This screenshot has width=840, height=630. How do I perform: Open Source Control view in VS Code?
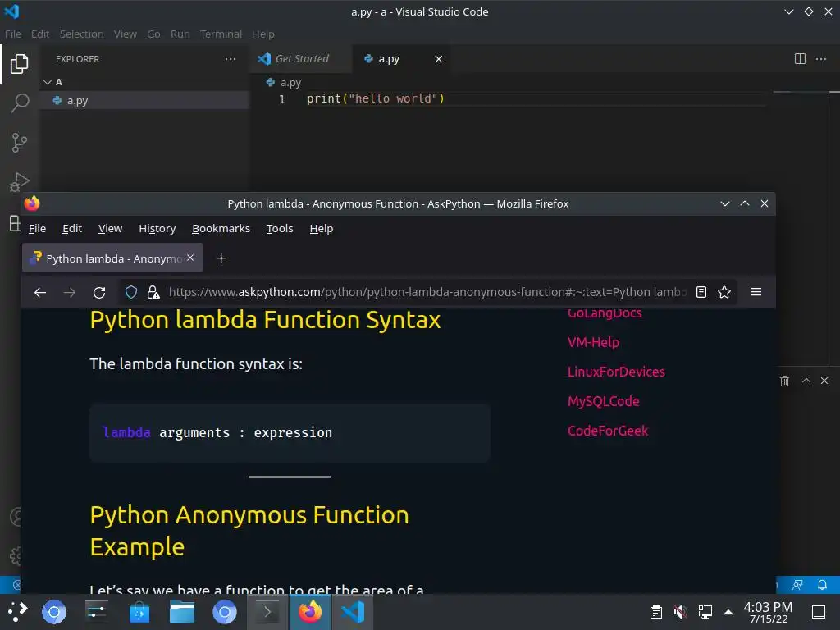click(20, 143)
